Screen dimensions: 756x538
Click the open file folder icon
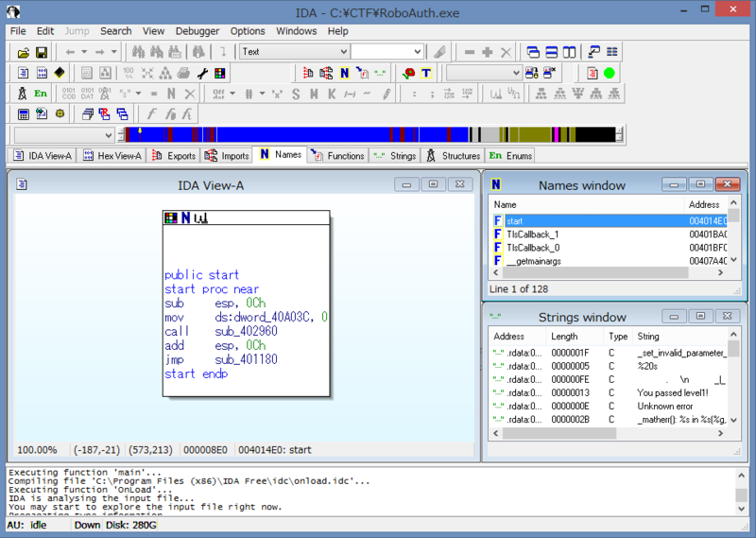(24, 52)
